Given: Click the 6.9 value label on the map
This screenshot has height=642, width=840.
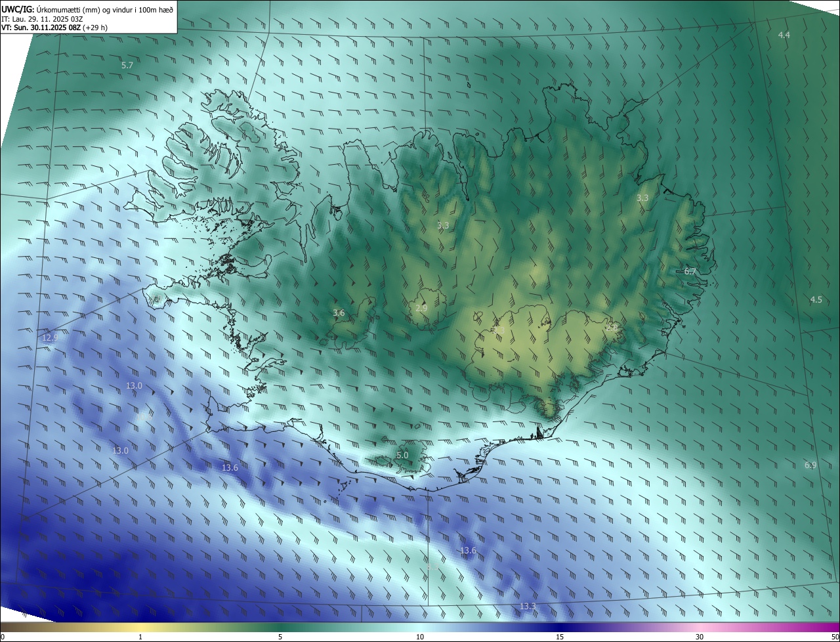Looking at the screenshot, I should coord(810,465).
